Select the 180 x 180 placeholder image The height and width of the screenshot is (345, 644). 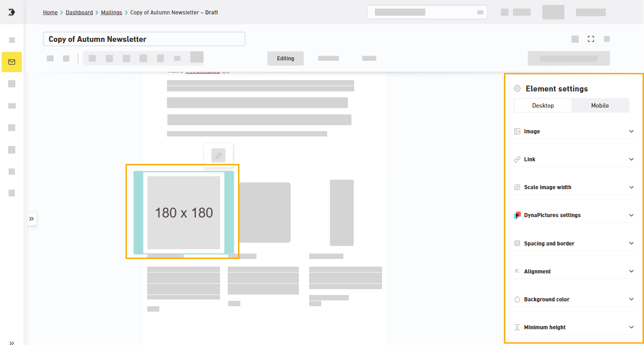click(184, 213)
